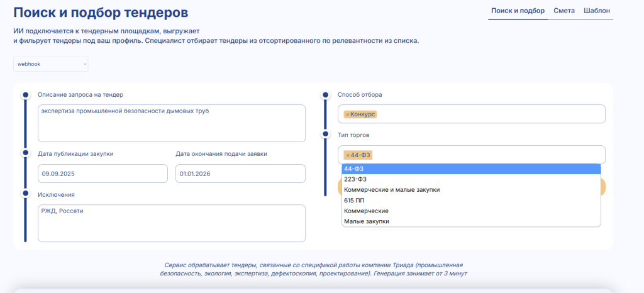Switch to Поиск и подбор tab
This screenshot has width=644, height=293.
pos(518,11)
